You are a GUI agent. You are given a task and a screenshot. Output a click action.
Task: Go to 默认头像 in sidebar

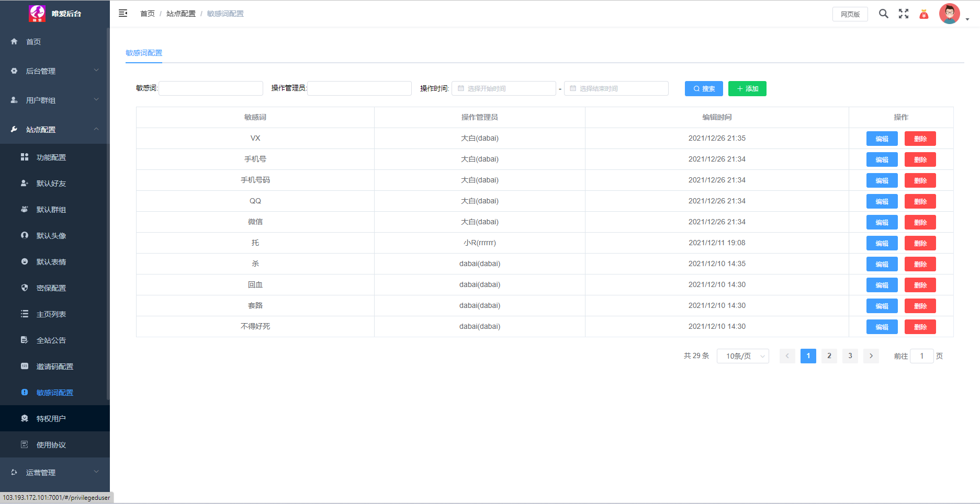pyautogui.click(x=51, y=236)
